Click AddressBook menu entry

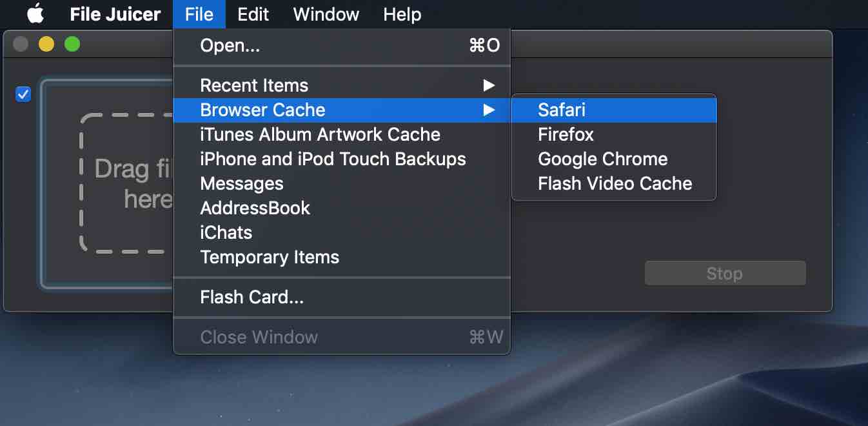point(255,208)
